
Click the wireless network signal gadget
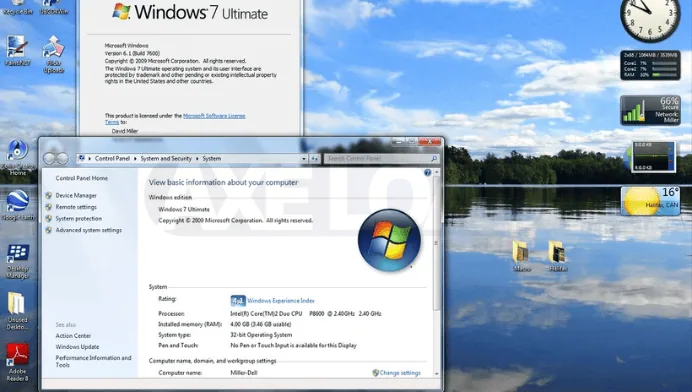[650, 110]
